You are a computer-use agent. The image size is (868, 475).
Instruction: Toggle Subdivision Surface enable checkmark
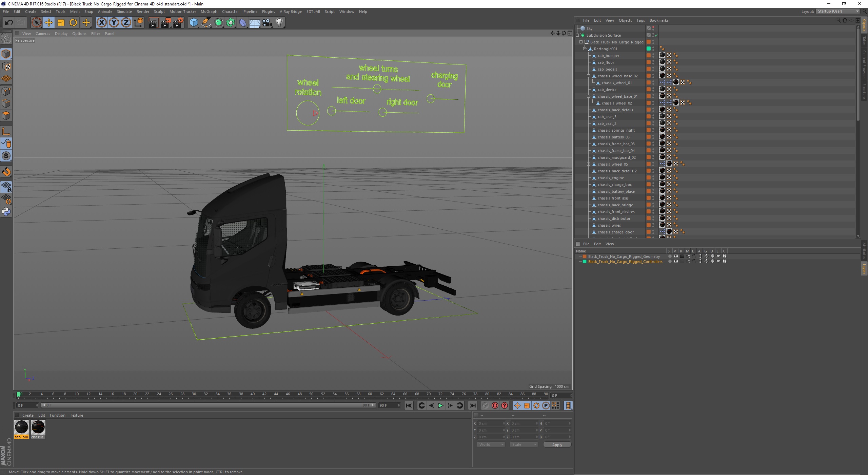[x=656, y=35]
